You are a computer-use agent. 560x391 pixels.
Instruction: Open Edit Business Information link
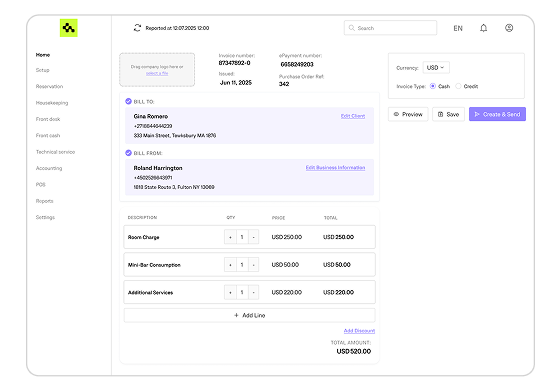pos(335,167)
